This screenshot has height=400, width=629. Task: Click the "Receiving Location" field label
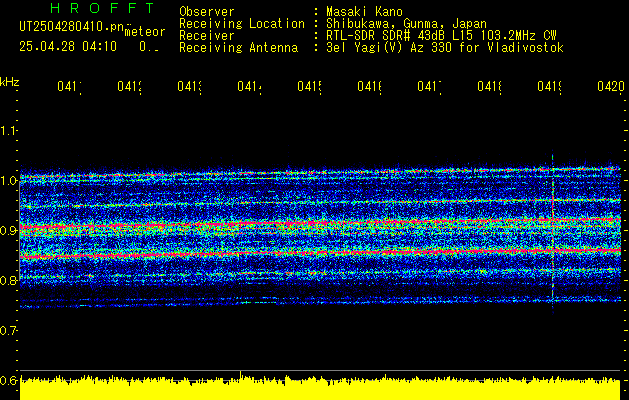pyautogui.click(x=242, y=24)
